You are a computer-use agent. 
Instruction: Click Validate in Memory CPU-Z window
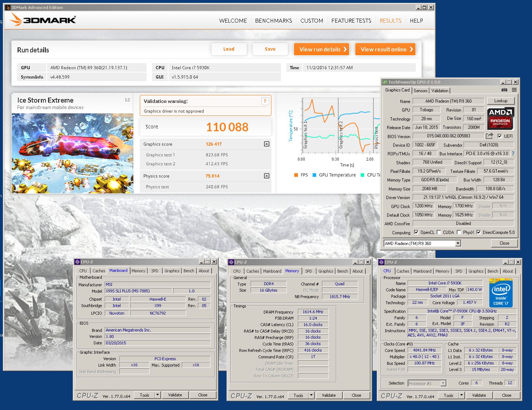(329, 395)
